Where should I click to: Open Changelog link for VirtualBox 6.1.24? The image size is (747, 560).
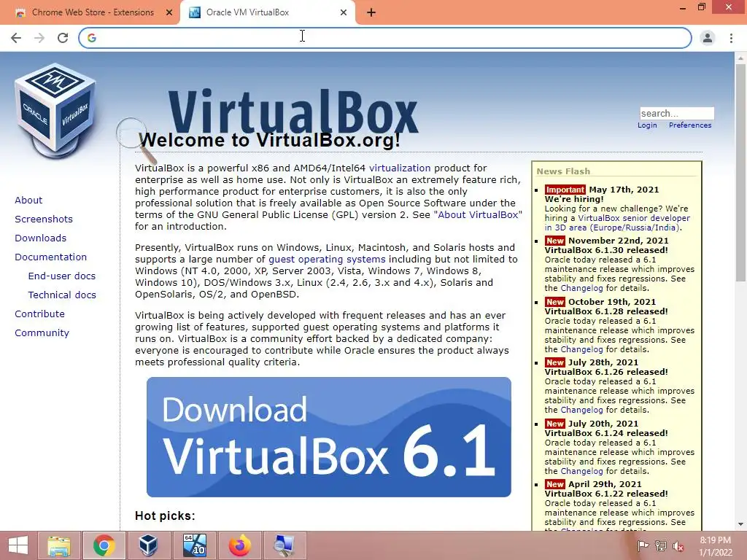(581, 472)
